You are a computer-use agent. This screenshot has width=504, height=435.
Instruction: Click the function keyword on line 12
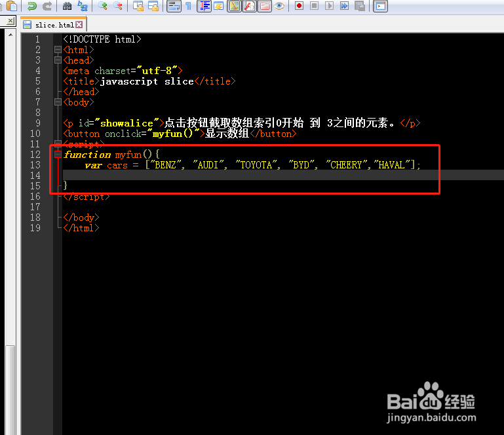click(x=87, y=155)
